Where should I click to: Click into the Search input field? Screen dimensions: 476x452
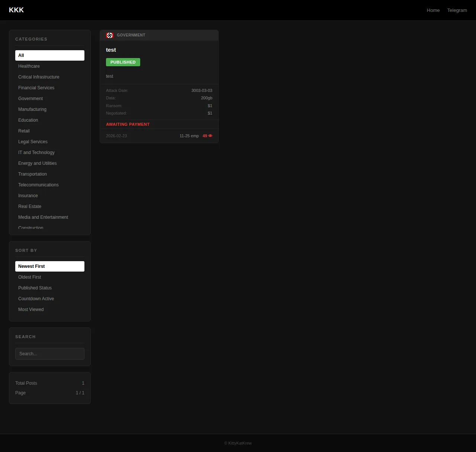tap(50, 354)
